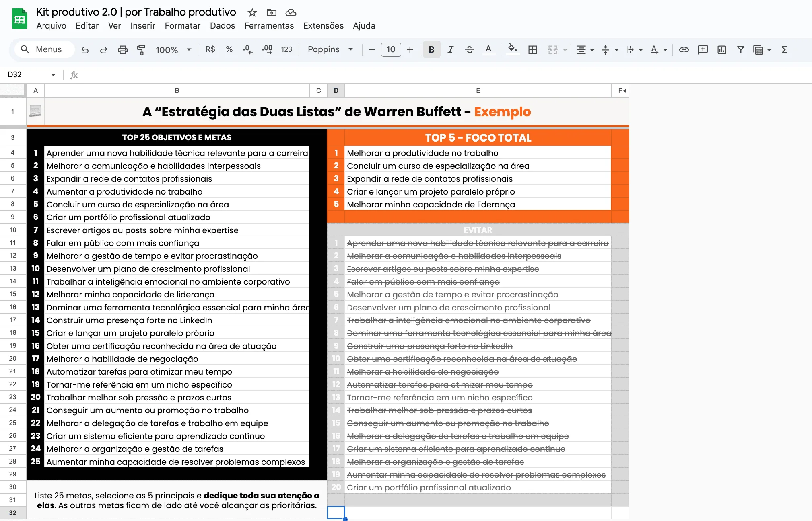Select cell 'Criar um portfólio profissional atualizado' in column B
The width and height of the screenshot is (812, 521).
pyautogui.click(x=177, y=217)
